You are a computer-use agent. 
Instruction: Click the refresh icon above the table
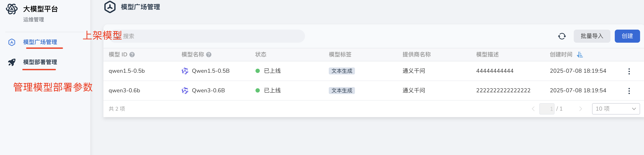562,36
